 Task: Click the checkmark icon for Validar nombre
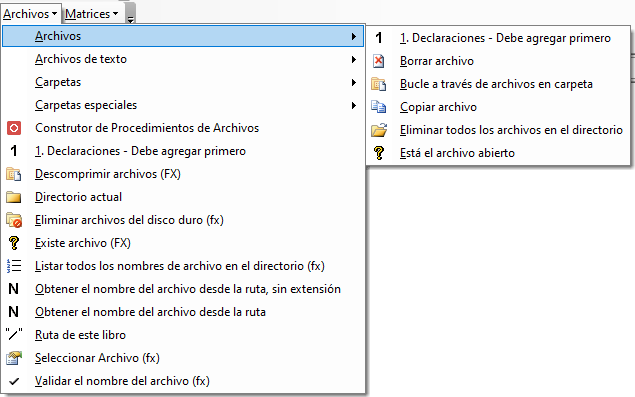(14, 381)
